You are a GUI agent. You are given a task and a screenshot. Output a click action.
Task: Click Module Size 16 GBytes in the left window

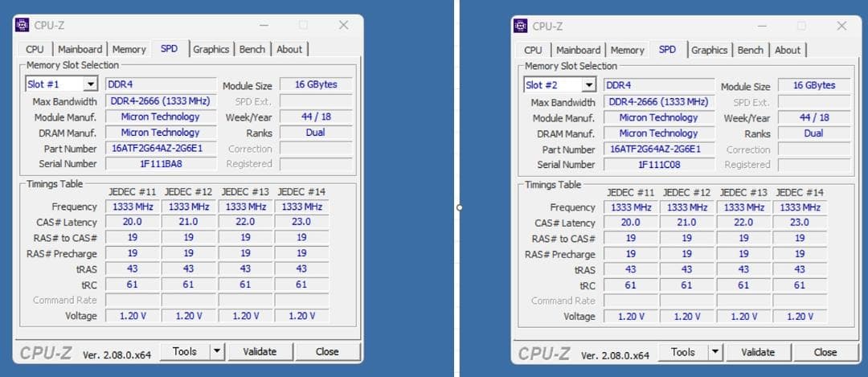(x=316, y=84)
